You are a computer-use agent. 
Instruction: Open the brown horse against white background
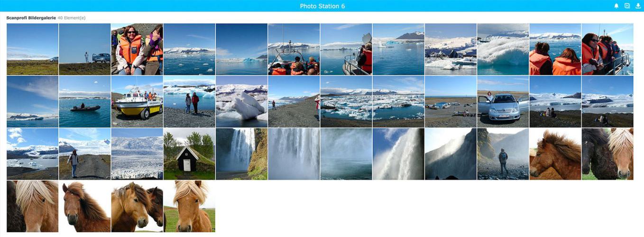[x=85, y=206]
